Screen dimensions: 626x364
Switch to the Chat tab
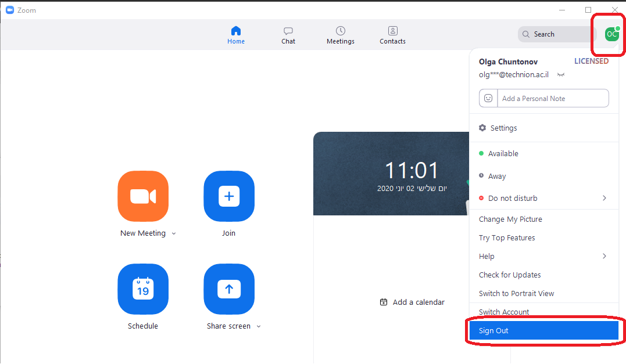pos(288,35)
